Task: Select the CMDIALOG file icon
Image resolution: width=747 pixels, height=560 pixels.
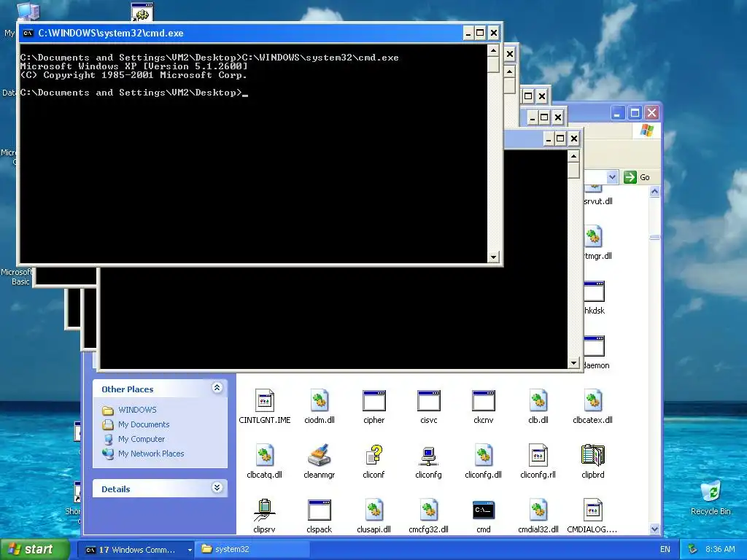Action: pos(593,510)
